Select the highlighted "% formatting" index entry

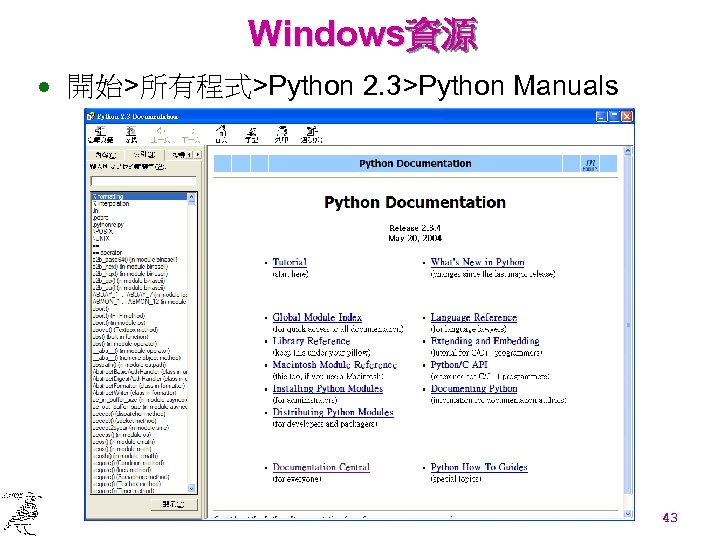[x=140, y=197]
